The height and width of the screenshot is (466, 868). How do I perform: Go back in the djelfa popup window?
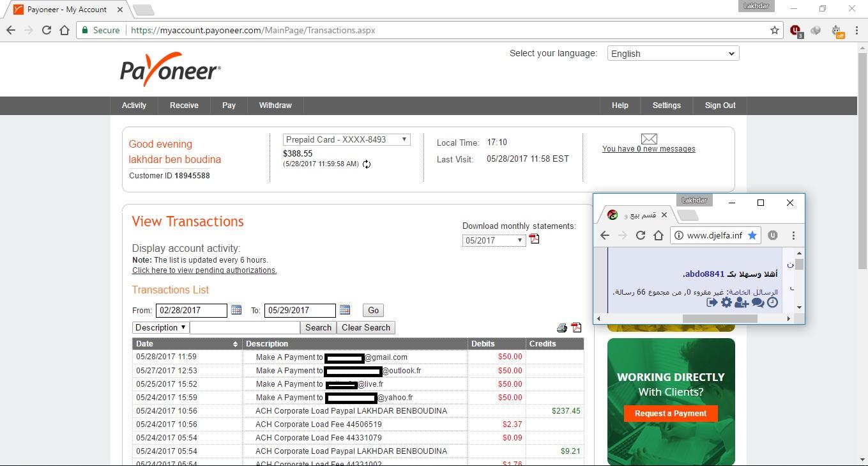(605, 235)
